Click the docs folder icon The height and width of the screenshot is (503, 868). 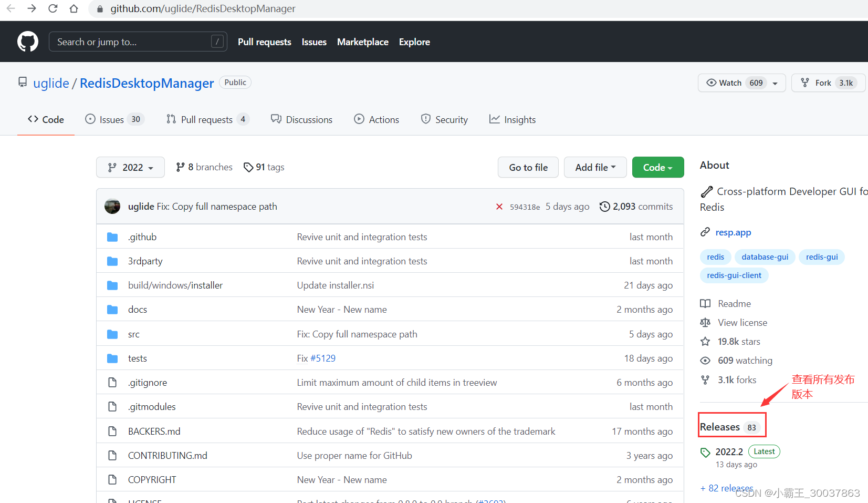tap(112, 310)
